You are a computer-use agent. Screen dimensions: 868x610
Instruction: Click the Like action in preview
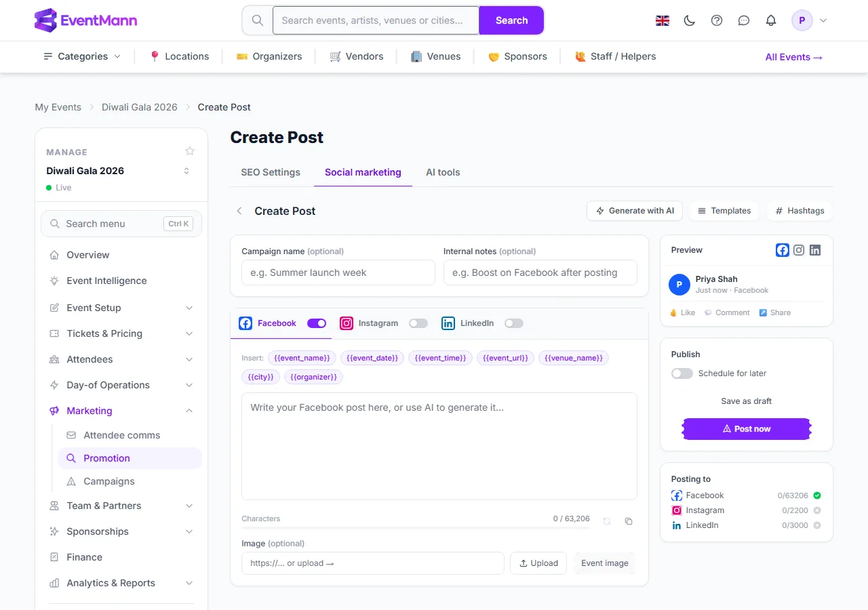coord(683,312)
